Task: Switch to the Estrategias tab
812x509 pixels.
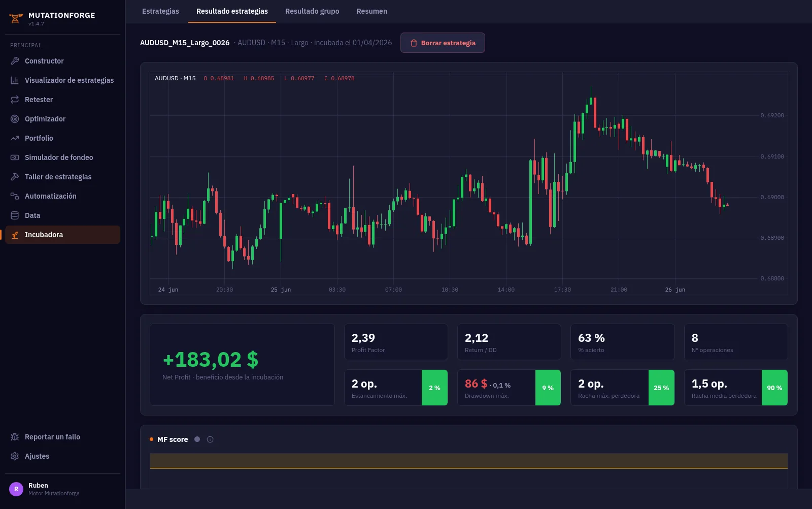Action: pyautogui.click(x=160, y=11)
